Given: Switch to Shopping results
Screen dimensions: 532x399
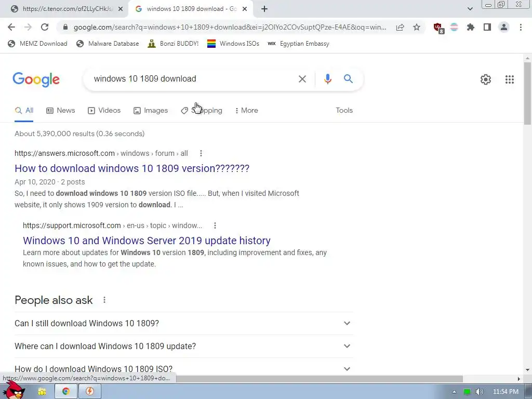Looking at the screenshot, I should click(202, 111).
